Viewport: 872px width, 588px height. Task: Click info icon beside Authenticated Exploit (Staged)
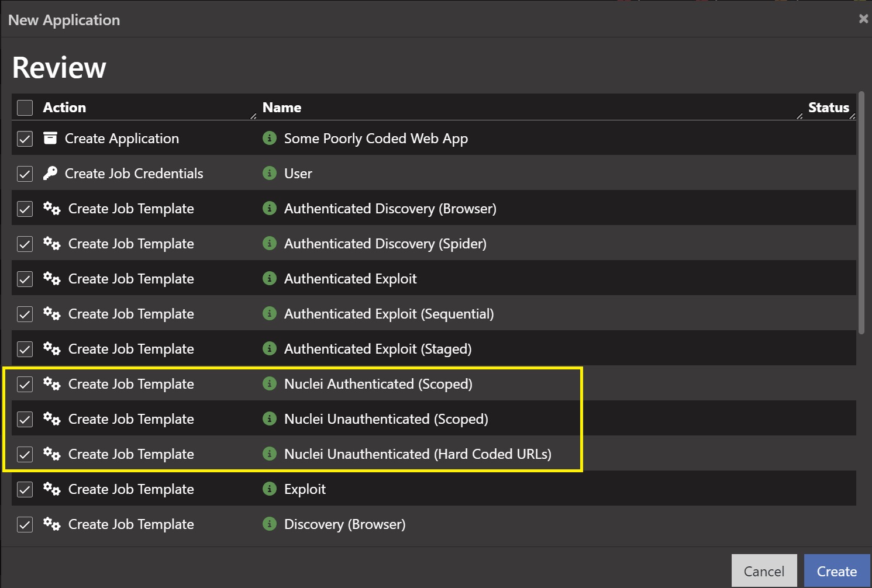click(269, 348)
